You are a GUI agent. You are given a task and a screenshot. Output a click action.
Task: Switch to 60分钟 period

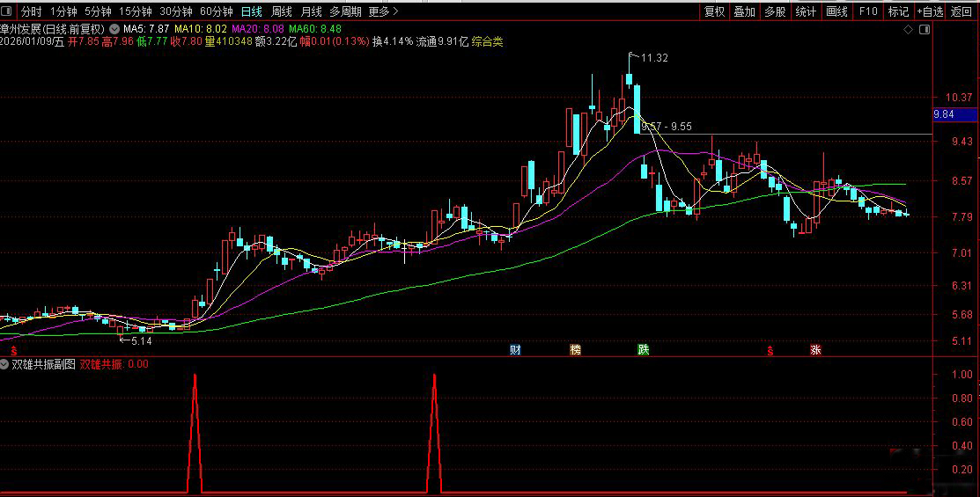(217, 11)
